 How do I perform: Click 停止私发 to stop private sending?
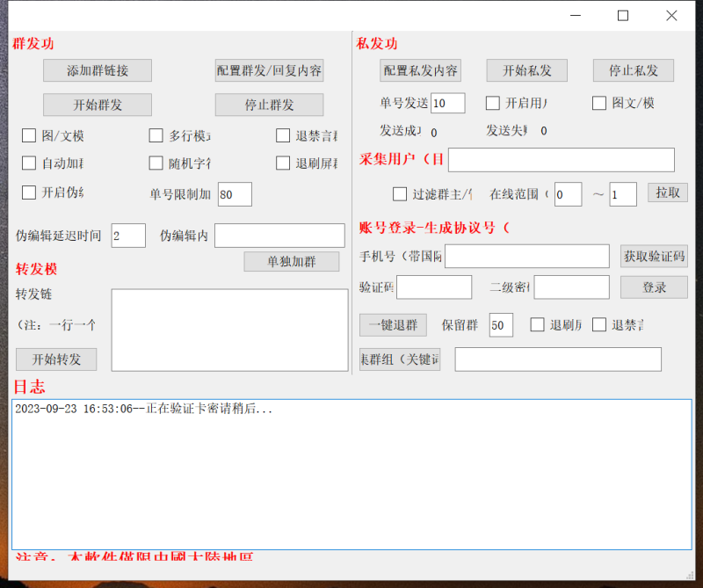[634, 70]
